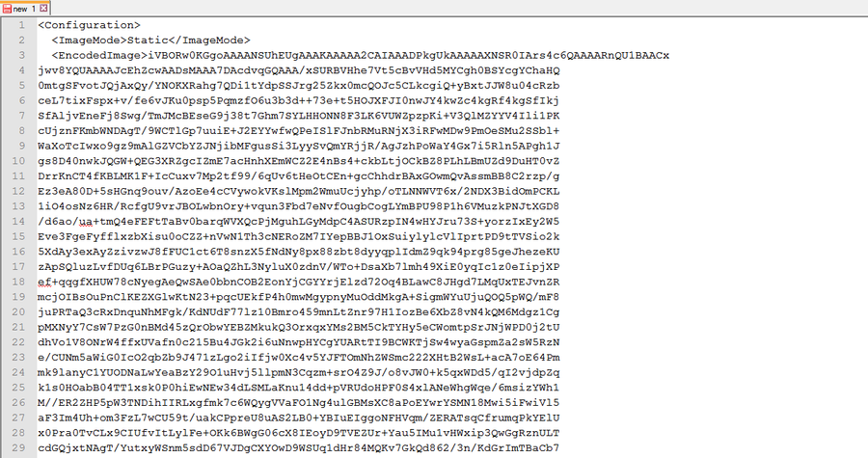Place cursor at start of line 10 text

click(39, 161)
